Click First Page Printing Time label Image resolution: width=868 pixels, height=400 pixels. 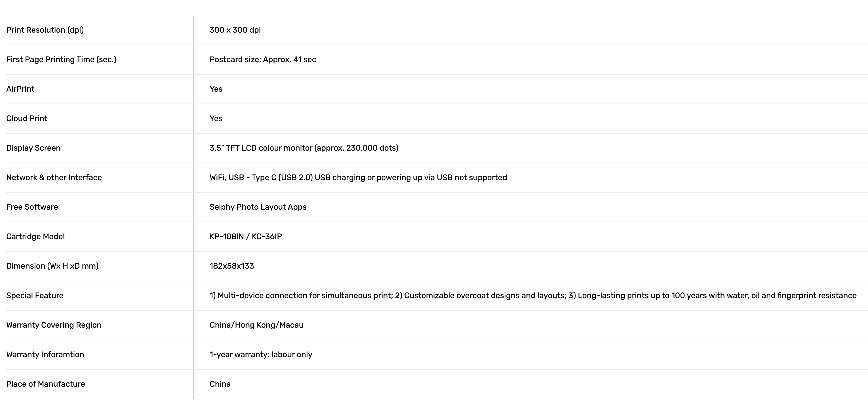point(61,60)
